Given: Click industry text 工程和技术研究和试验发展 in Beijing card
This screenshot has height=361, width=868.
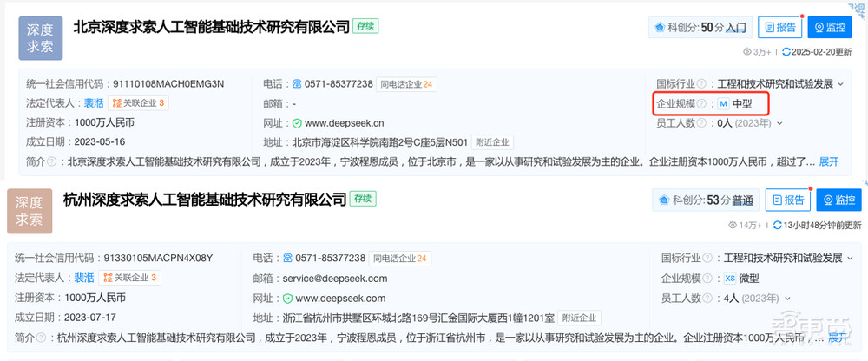Looking at the screenshot, I should click(x=775, y=84).
